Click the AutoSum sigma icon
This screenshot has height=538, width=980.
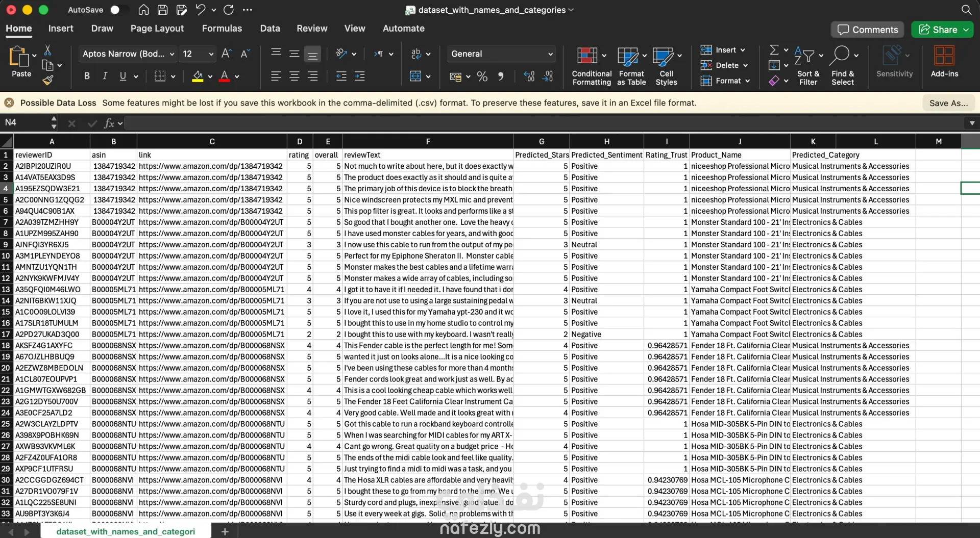[774, 49]
